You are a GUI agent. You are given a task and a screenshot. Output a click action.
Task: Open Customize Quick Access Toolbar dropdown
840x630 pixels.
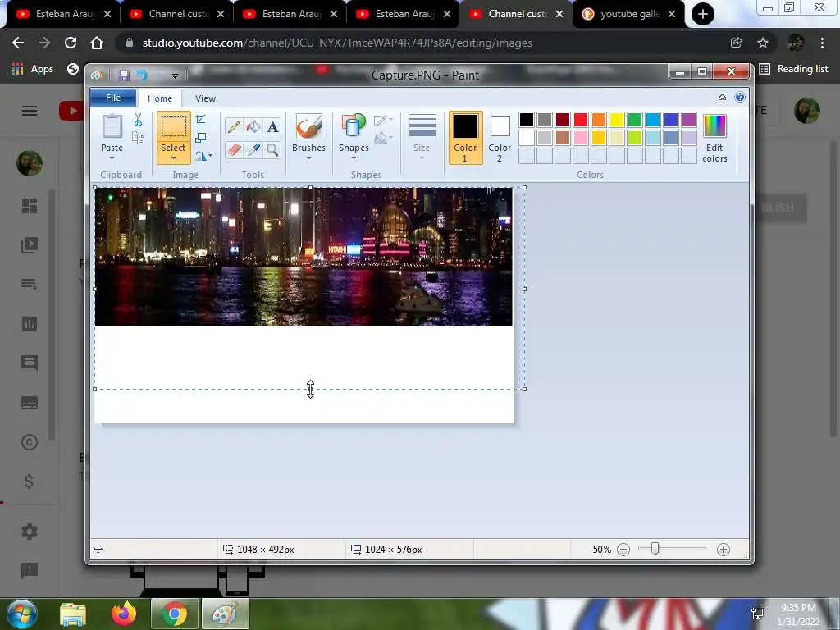tap(175, 75)
